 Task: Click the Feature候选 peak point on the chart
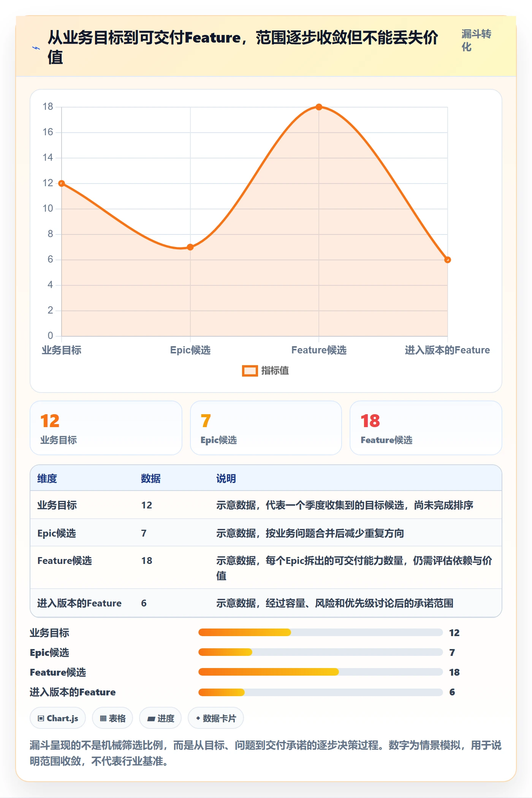tap(319, 107)
